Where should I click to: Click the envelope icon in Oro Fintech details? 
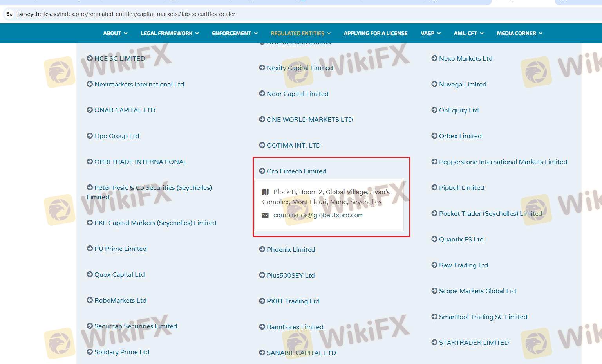(265, 215)
